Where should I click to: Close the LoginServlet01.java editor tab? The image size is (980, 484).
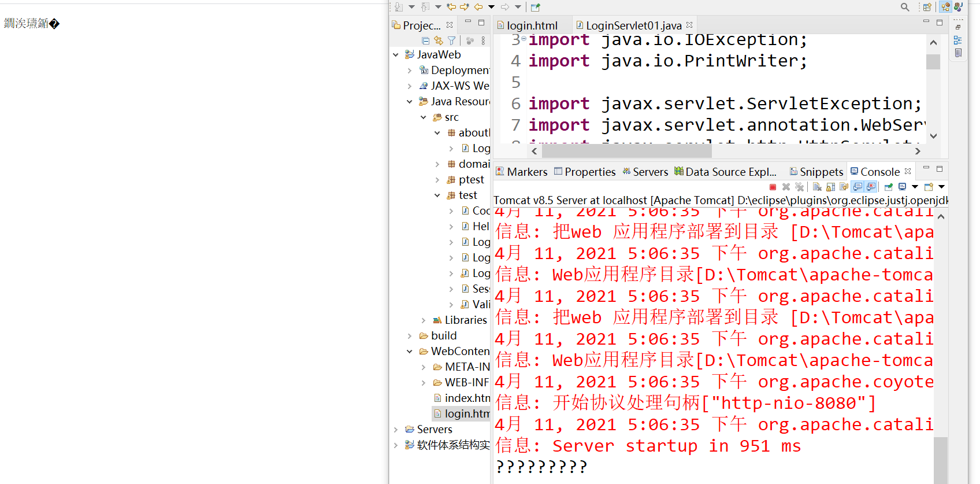[x=689, y=25]
